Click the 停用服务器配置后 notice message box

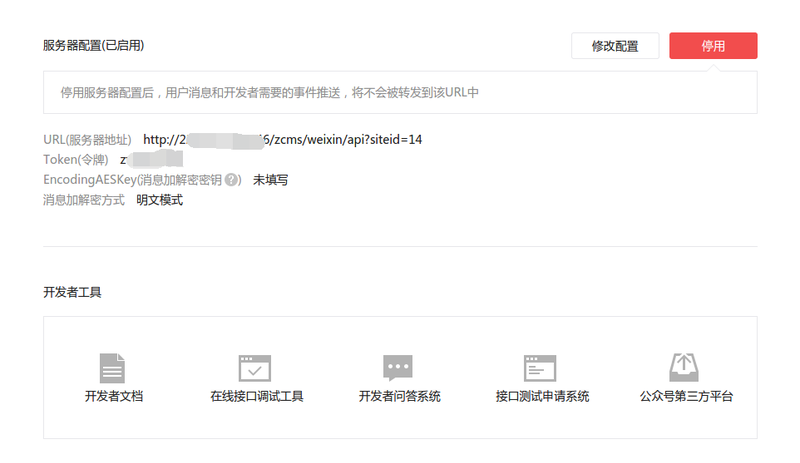click(x=399, y=93)
